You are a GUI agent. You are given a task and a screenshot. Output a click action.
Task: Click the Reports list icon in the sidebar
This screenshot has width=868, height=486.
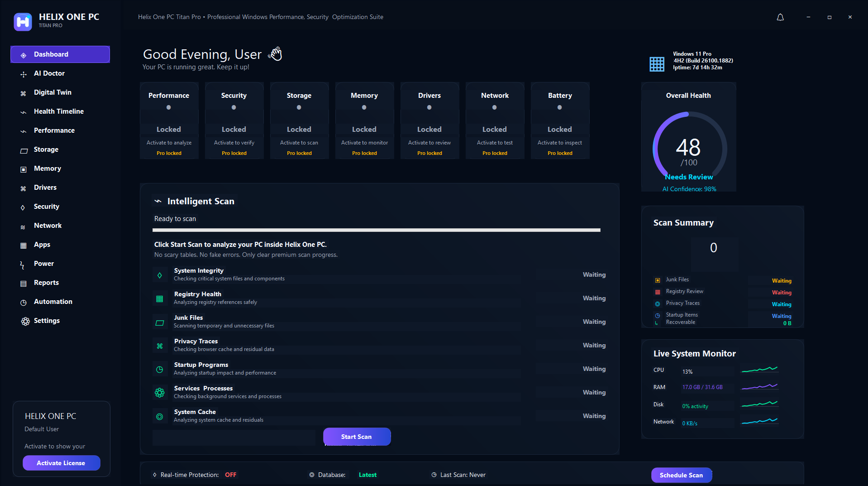point(24,283)
